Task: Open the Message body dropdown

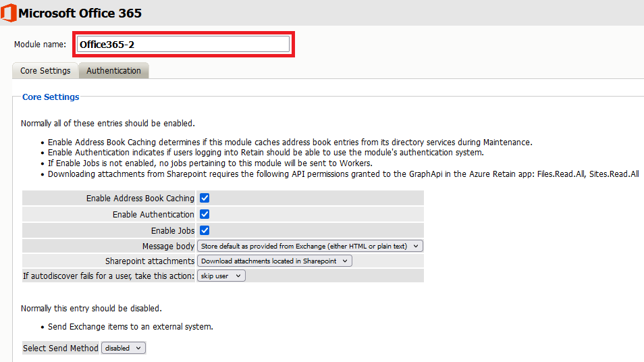Action: (x=310, y=246)
